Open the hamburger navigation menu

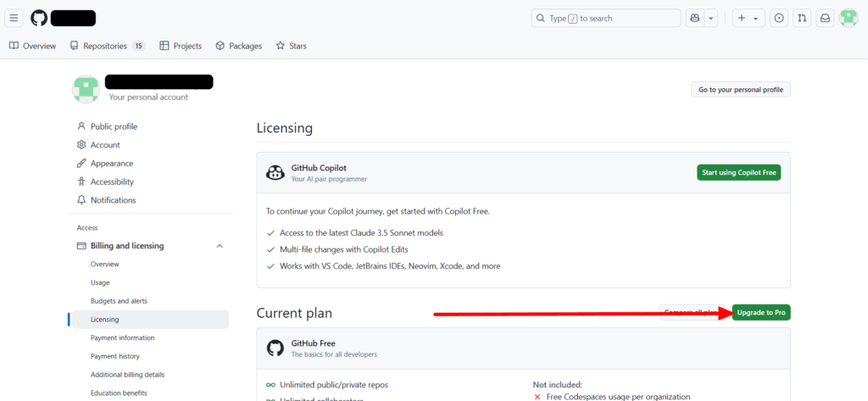[x=14, y=19]
